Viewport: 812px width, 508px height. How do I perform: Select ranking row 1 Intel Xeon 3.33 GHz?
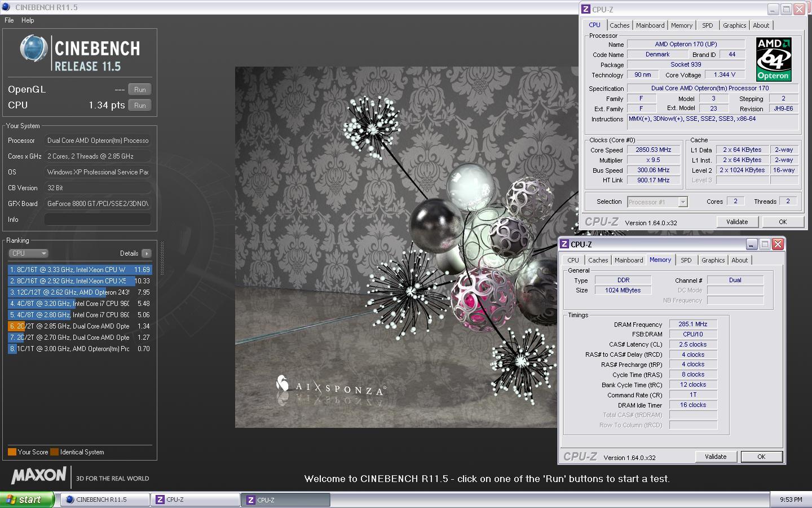click(80, 270)
